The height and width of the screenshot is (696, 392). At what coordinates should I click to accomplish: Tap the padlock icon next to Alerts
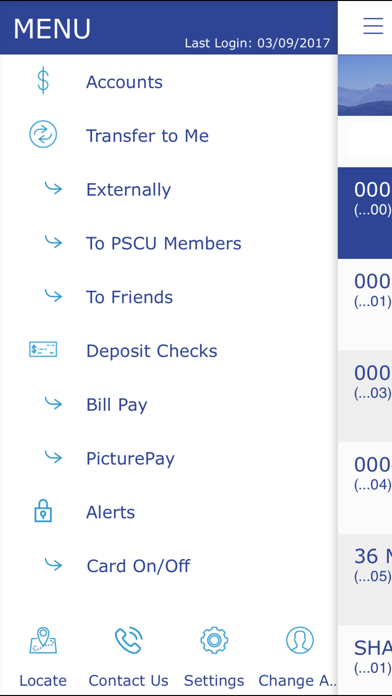tap(43, 510)
